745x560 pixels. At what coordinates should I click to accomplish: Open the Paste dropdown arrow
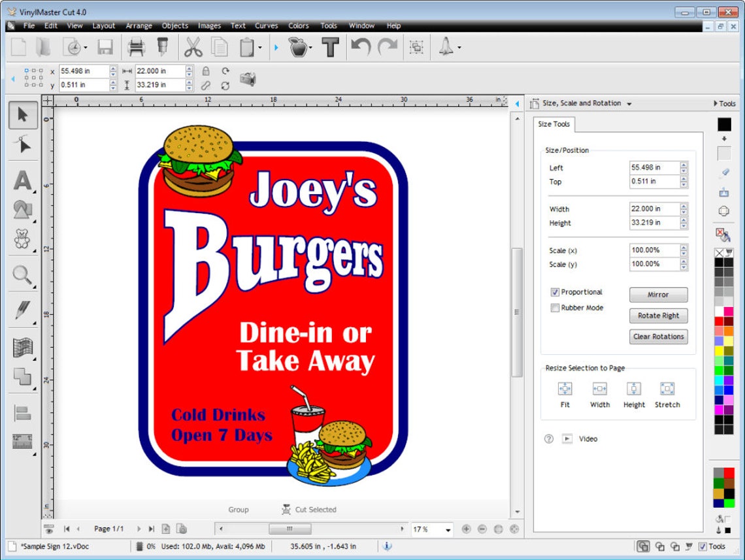[259, 47]
